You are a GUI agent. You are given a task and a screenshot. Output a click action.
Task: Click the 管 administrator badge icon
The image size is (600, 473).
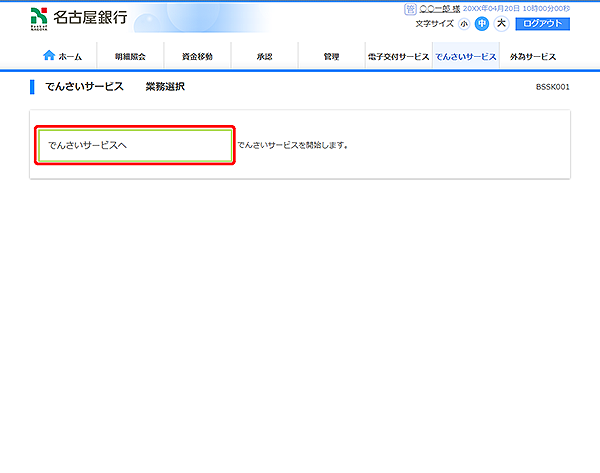coord(410,8)
